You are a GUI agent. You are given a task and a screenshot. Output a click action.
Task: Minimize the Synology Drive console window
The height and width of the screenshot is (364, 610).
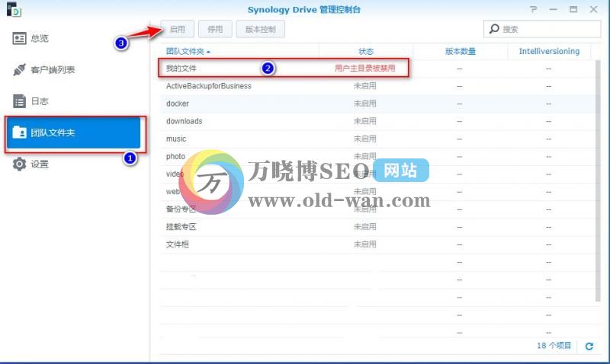pos(554,9)
